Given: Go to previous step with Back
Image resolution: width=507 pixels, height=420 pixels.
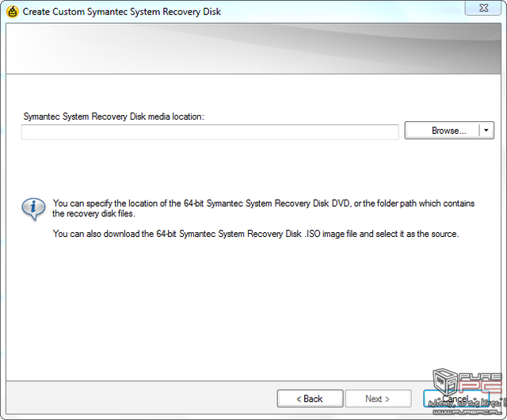Looking at the screenshot, I should [310, 399].
